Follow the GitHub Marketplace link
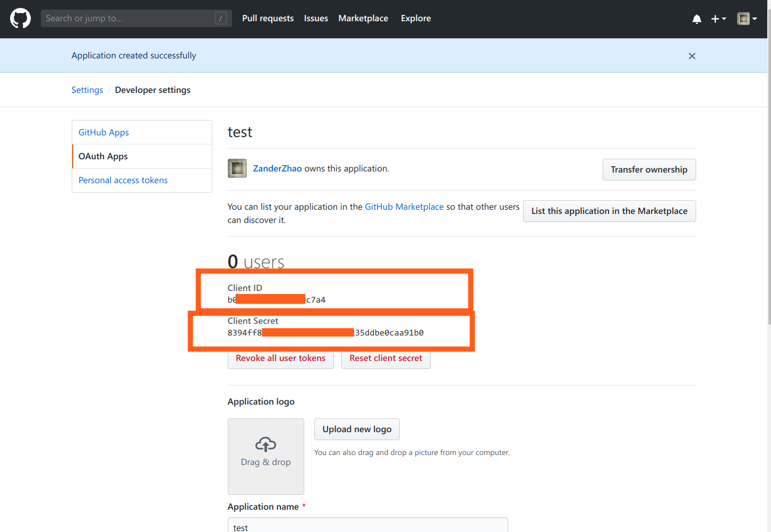This screenshot has height=532, width=771. [x=404, y=207]
